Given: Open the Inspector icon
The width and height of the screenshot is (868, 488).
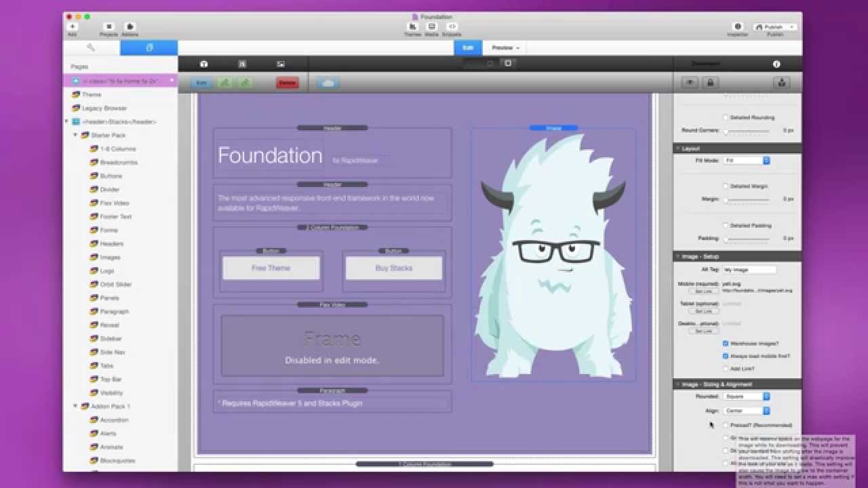Looking at the screenshot, I should point(738,26).
